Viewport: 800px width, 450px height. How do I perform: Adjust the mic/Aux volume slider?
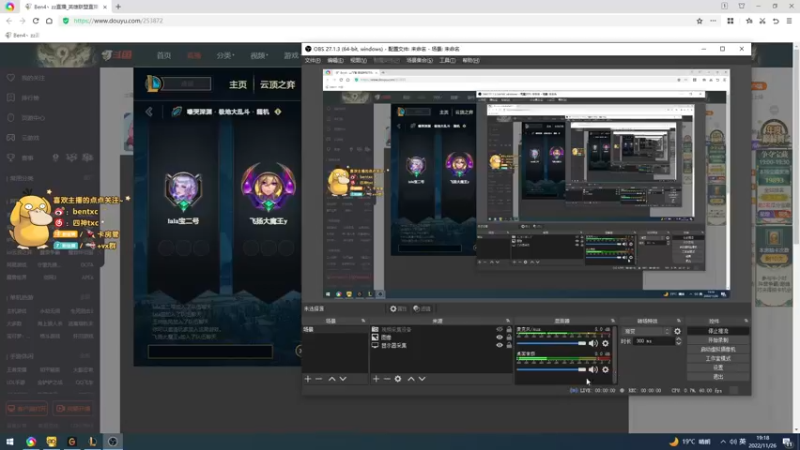552,343
